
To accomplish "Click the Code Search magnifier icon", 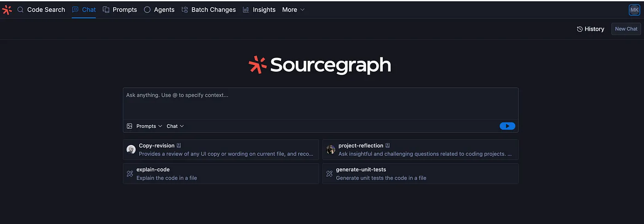I will (x=20, y=10).
